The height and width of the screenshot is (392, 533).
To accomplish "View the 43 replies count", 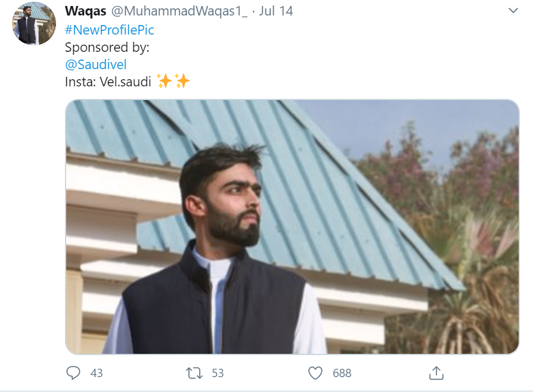I will pyautogui.click(x=97, y=373).
